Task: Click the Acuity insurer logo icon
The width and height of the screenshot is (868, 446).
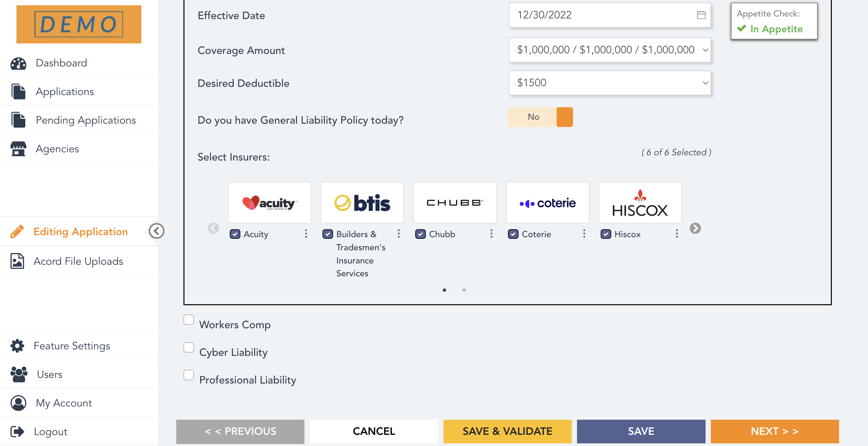Action: click(269, 203)
